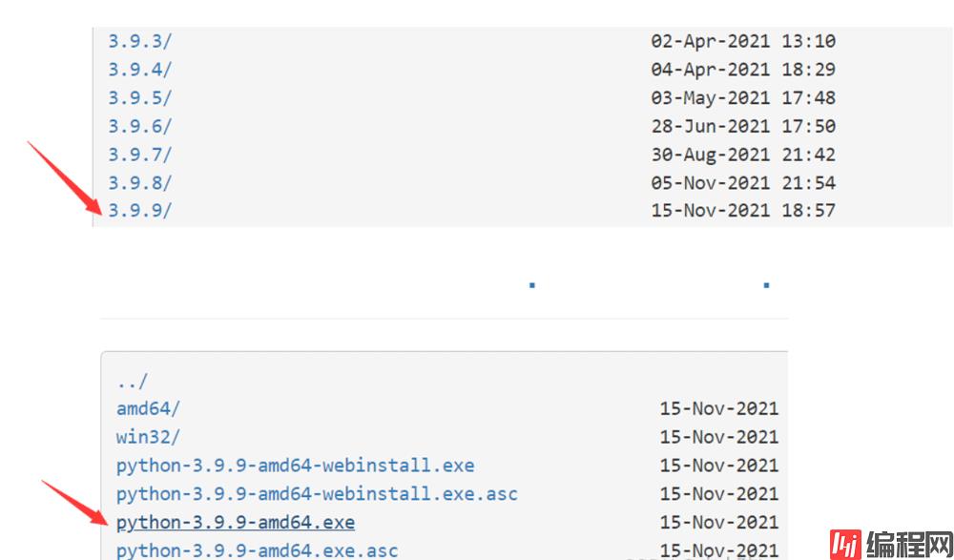Image resolution: width=954 pixels, height=560 pixels.
Task: Open the 3.9.4/ directory link
Action: coord(139,70)
